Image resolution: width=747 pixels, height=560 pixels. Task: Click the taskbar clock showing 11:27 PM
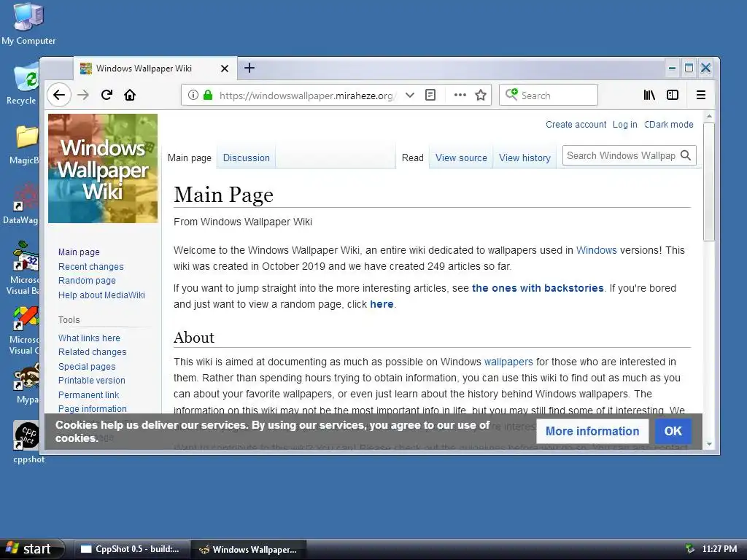coord(719,548)
